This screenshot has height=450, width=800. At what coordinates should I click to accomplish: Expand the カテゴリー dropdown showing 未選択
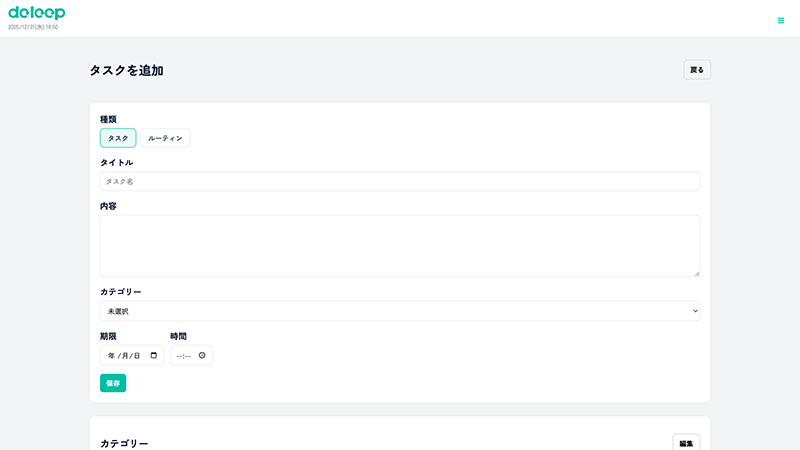pyautogui.click(x=399, y=311)
